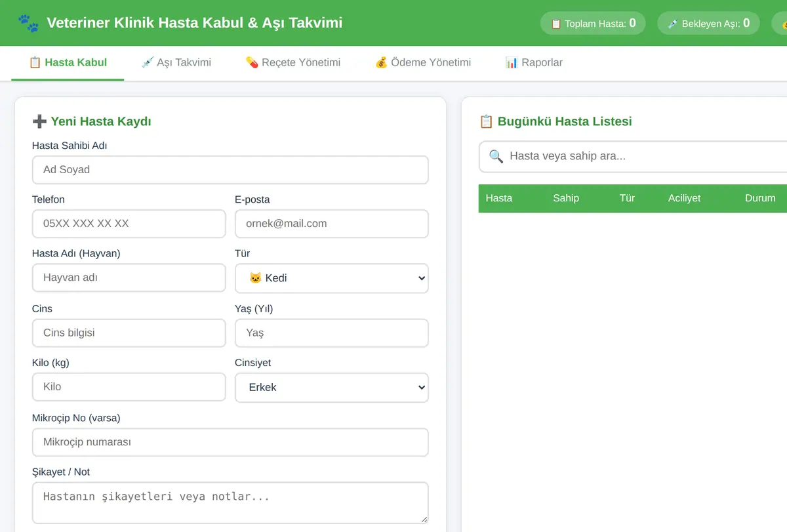Switch to the Aşı Takvimi tab
The image size is (787, 532).
pyautogui.click(x=176, y=63)
